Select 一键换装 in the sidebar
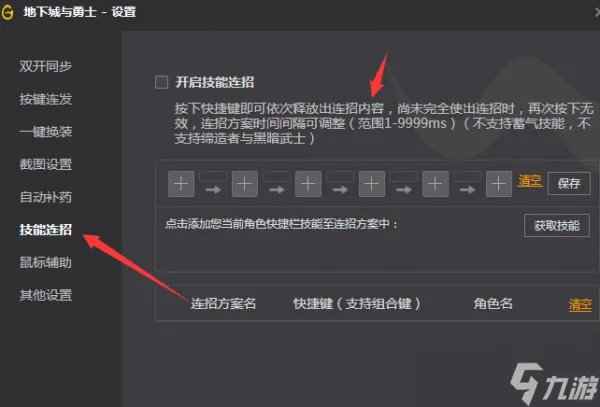600x407 pixels. point(46,132)
